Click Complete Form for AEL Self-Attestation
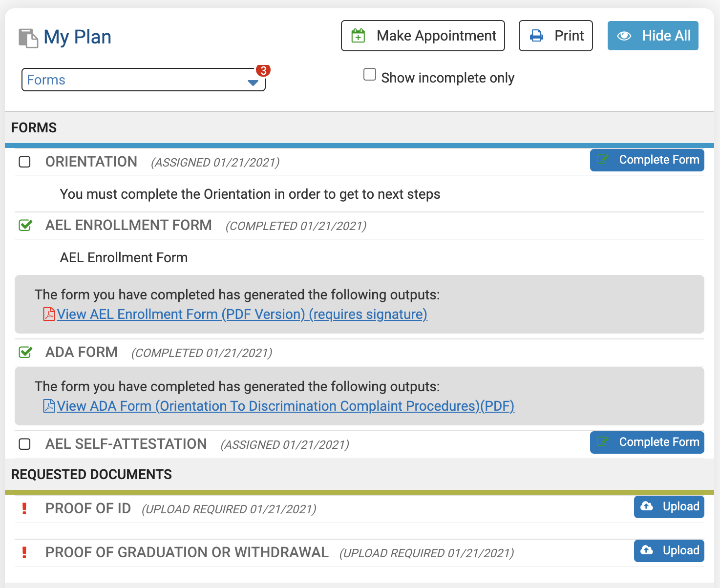The height and width of the screenshot is (588, 720). (x=647, y=442)
